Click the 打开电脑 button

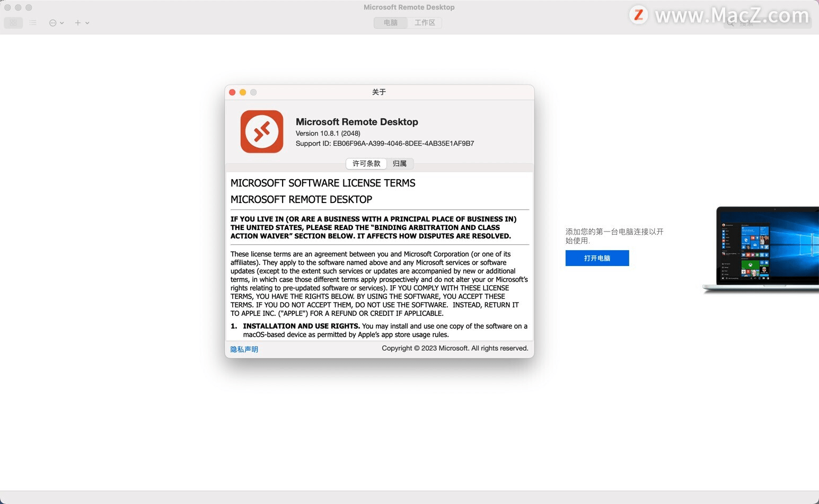tap(596, 258)
